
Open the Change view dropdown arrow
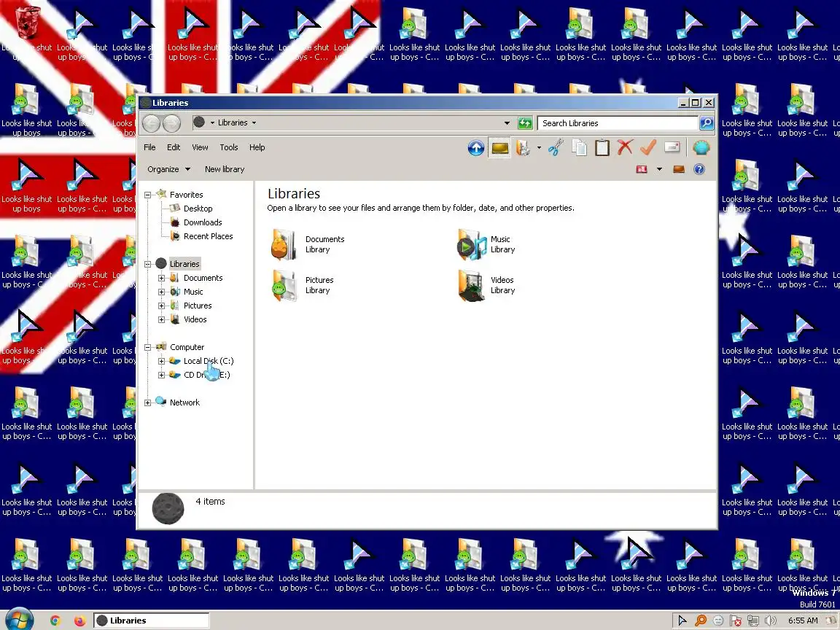(659, 169)
